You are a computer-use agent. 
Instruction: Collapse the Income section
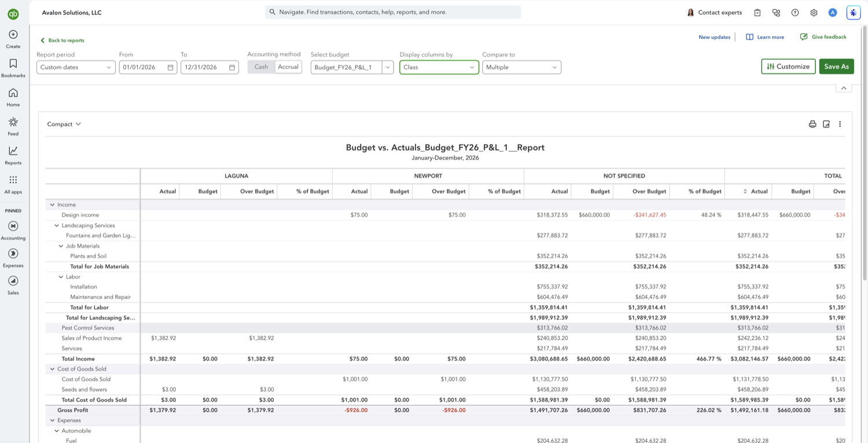pos(52,205)
